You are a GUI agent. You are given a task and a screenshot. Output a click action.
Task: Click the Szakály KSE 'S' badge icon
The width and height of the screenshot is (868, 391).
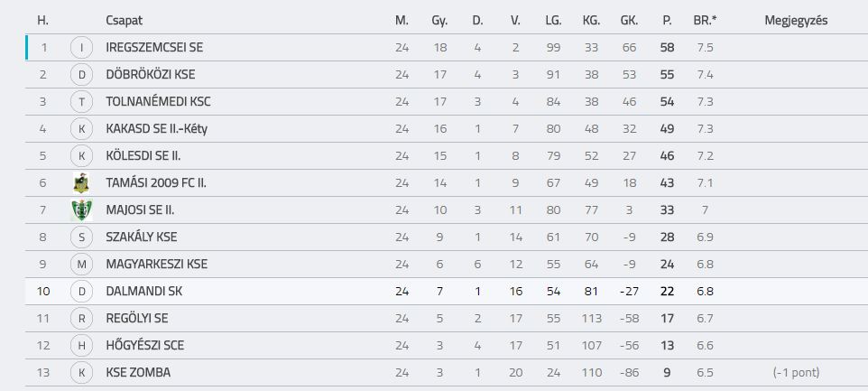(82, 237)
